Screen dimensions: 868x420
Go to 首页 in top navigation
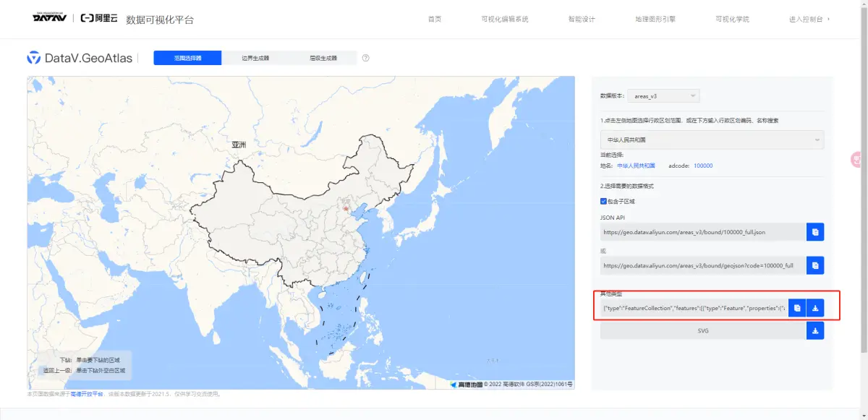435,19
